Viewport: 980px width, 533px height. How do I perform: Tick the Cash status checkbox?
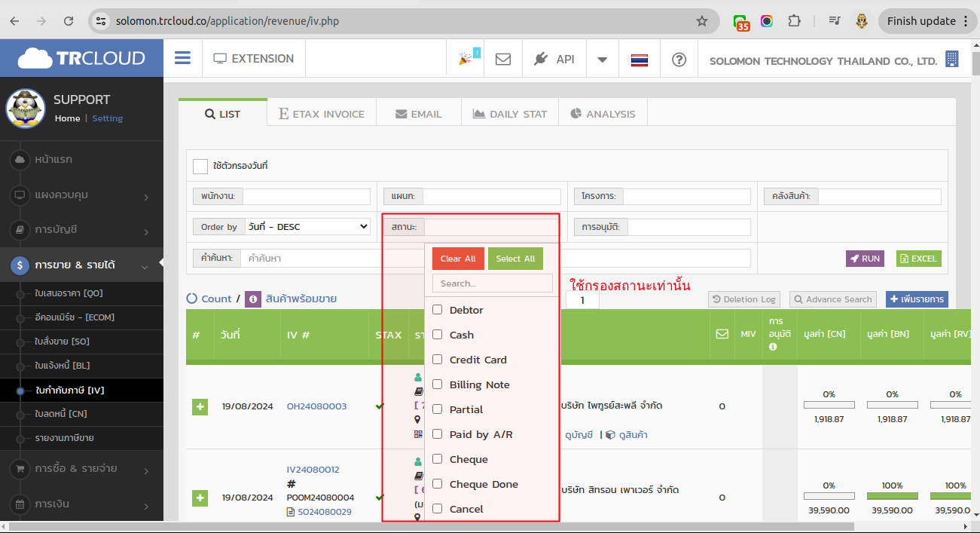pyautogui.click(x=437, y=335)
